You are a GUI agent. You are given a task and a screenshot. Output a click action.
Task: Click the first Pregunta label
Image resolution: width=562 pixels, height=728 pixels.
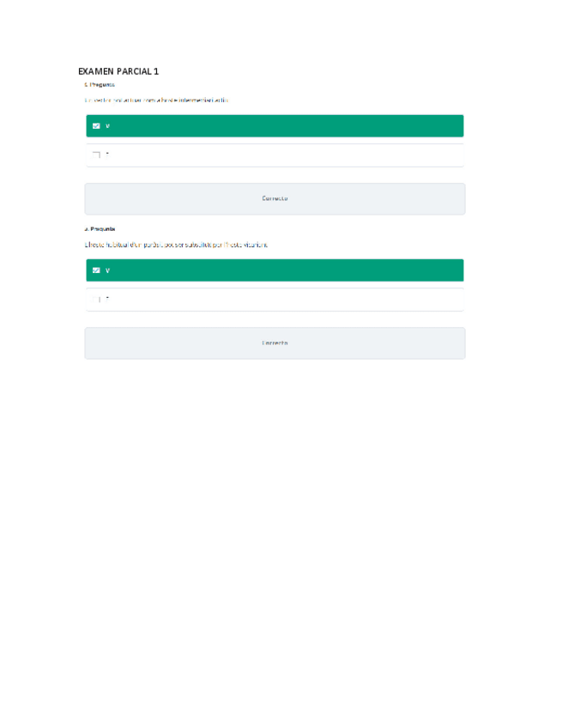pos(100,84)
